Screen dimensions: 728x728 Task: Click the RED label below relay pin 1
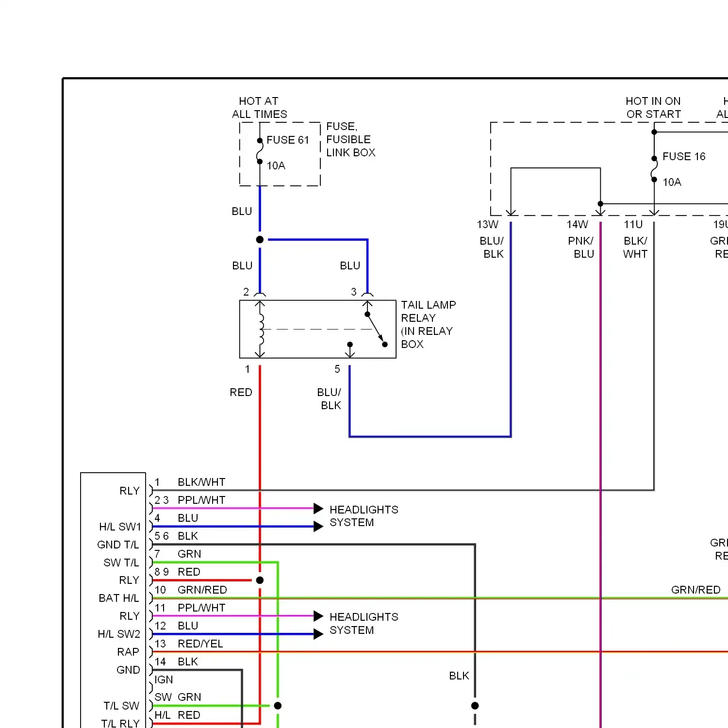[241, 392]
